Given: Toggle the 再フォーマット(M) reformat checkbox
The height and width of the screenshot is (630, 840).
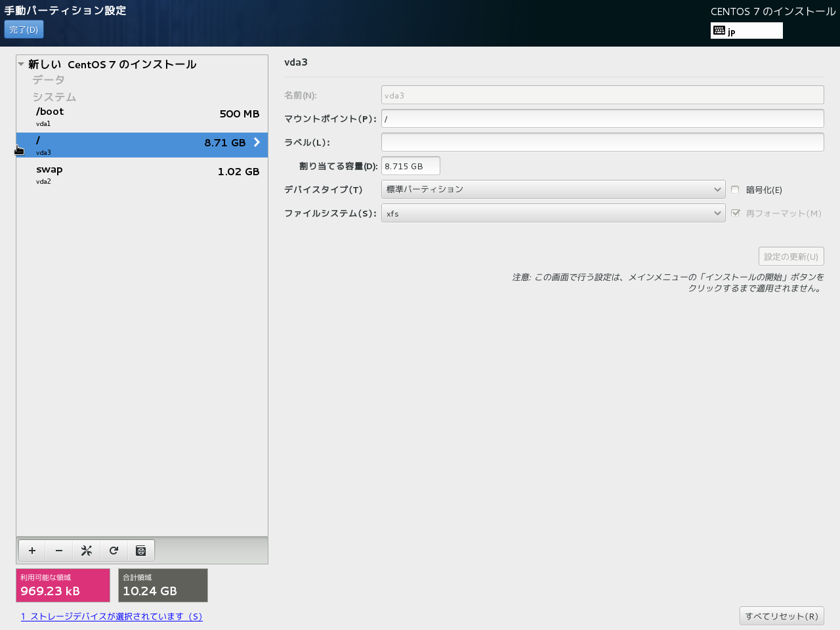Looking at the screenshot, I should (735, 213).
